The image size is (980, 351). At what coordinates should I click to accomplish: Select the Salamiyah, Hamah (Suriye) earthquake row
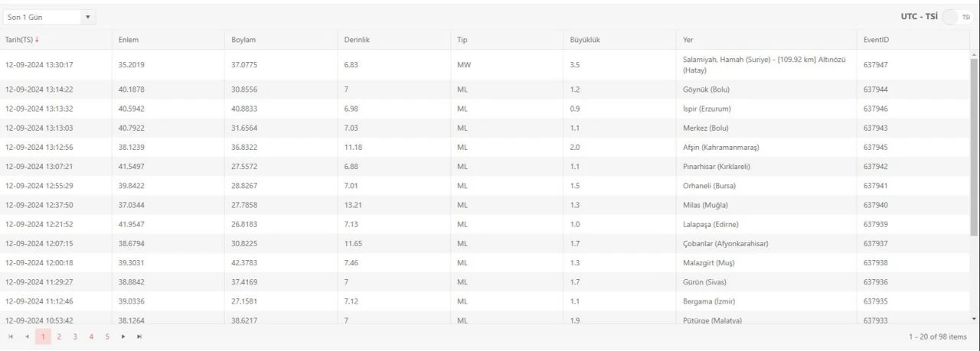click(764, 65)
